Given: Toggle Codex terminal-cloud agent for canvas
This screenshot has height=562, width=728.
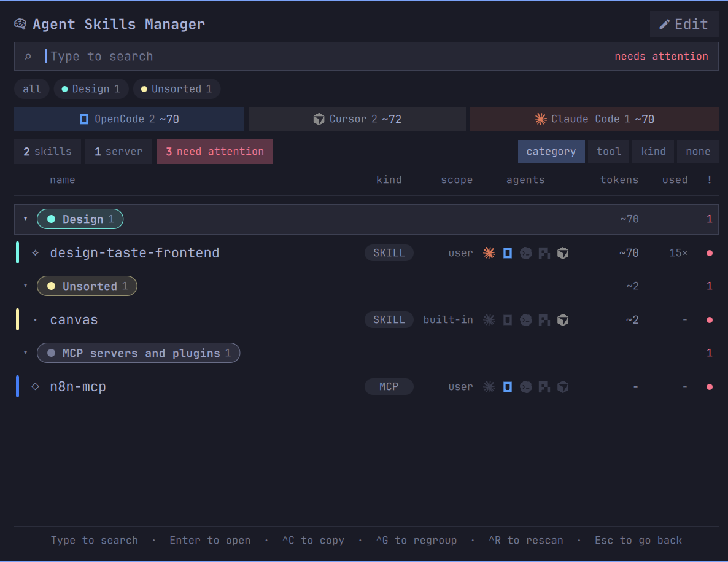Looking at the screenshot, I should pos(526,320).
